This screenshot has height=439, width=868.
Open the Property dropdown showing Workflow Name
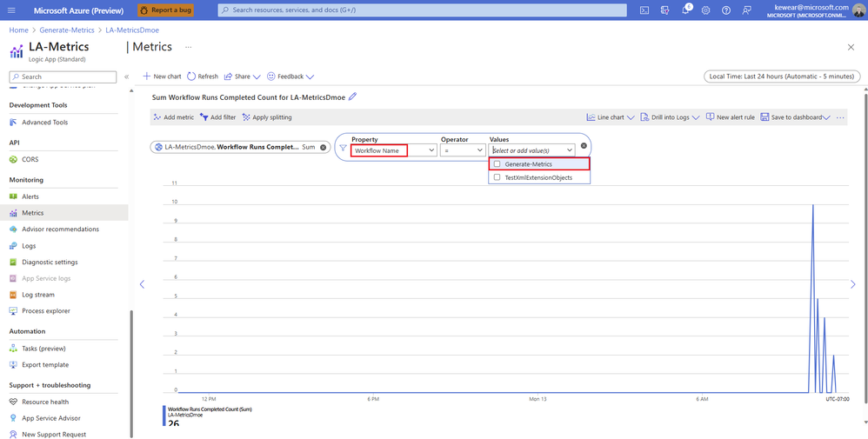point(395,150)
